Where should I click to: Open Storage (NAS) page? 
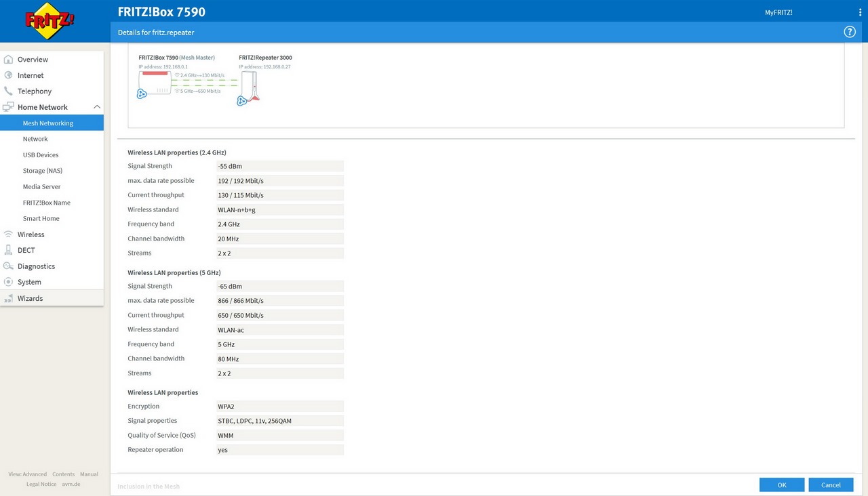pos(43,171)
